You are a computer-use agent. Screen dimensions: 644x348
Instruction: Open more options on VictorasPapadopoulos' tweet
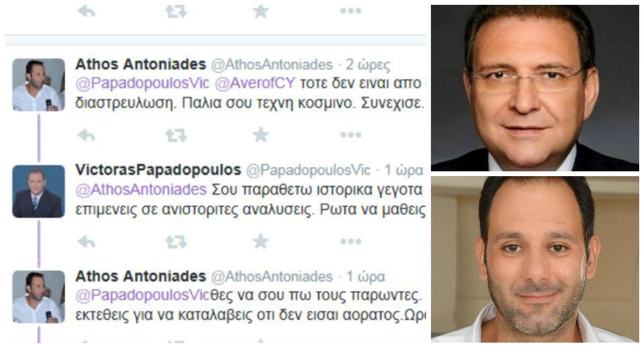click(350, 242)
